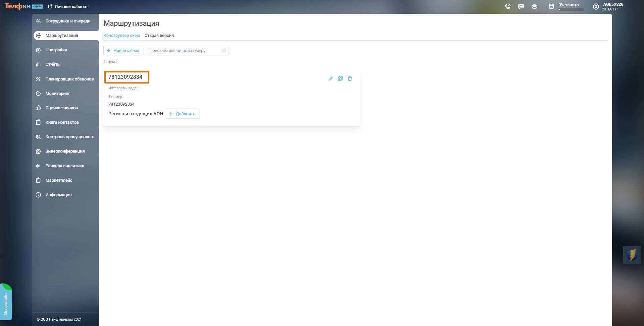Click the lightning bolt widget icon

pos(632,255)
